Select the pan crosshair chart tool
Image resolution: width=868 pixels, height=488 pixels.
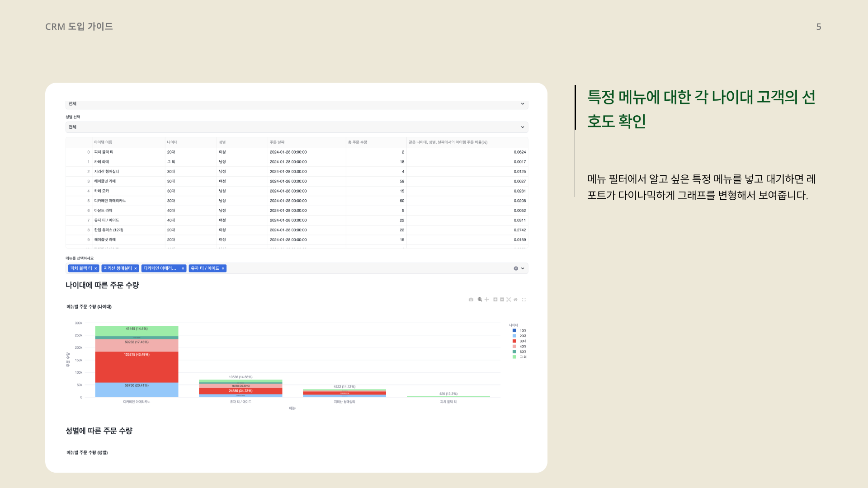point(487,300)
